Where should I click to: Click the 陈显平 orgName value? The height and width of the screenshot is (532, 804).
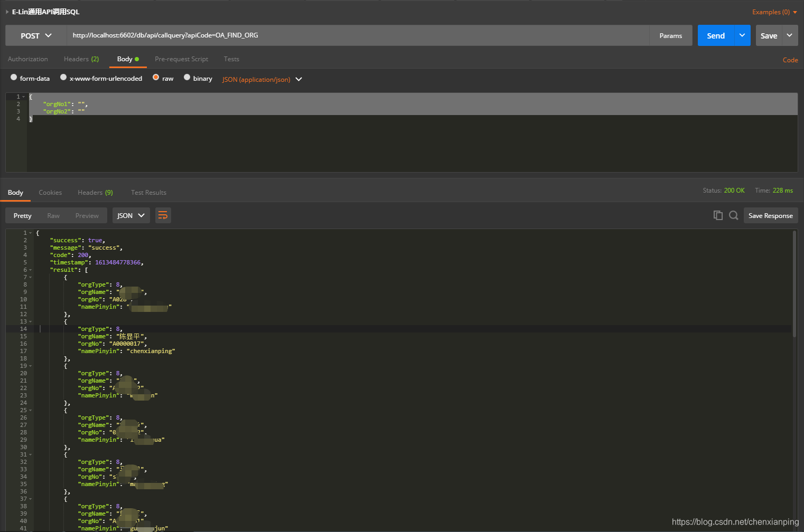pyautogui.click(x=130, y=336)
